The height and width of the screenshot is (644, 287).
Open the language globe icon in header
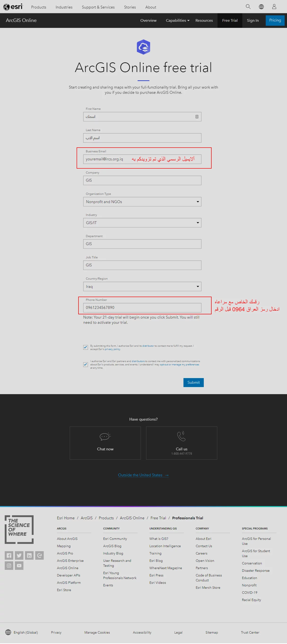[x=261, y=7]
